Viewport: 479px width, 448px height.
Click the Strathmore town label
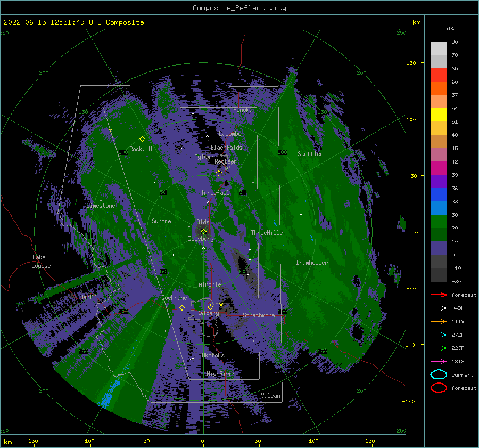259,315
